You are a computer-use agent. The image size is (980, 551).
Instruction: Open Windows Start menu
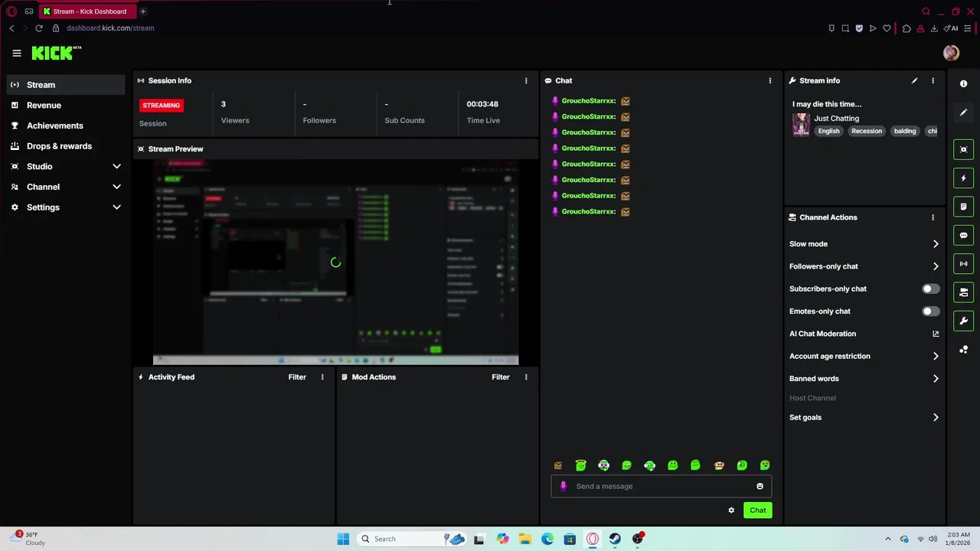coord(343,539)
